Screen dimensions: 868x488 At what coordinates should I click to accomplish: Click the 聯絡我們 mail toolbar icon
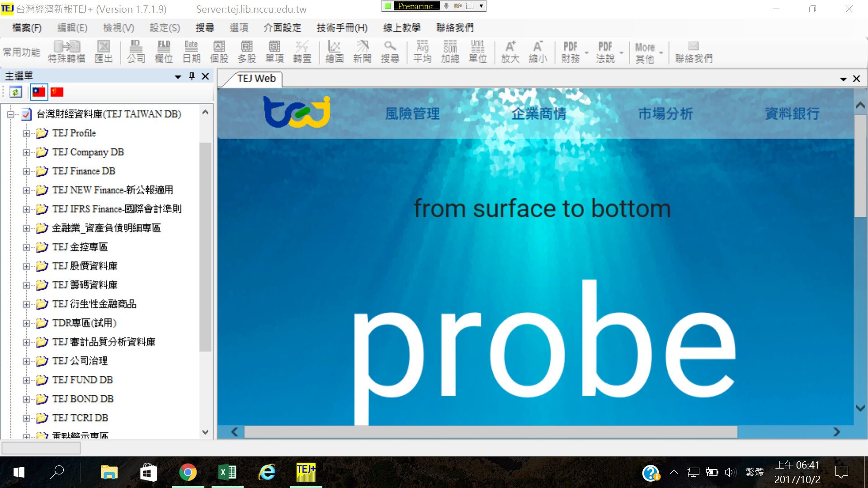pyautogui.click(x=694, y=52)
